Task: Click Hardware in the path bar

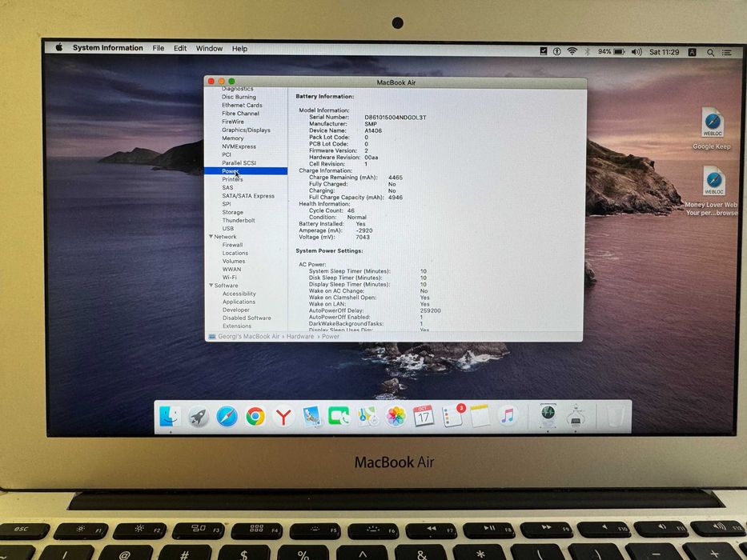Action: 300,336
